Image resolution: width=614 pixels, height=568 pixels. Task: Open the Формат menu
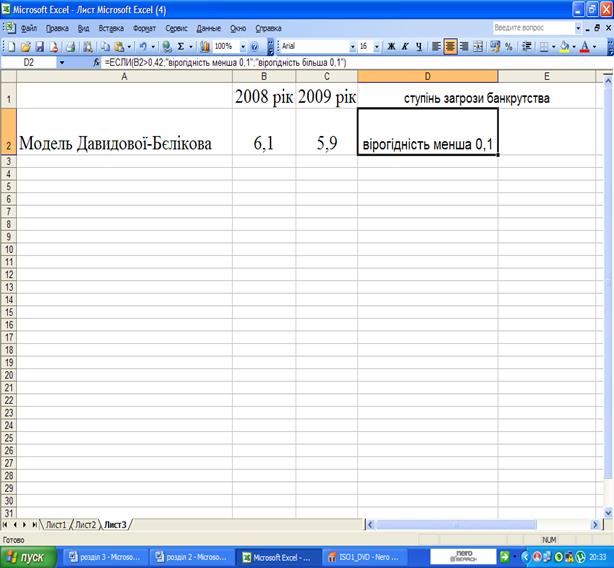click(140, 29)
